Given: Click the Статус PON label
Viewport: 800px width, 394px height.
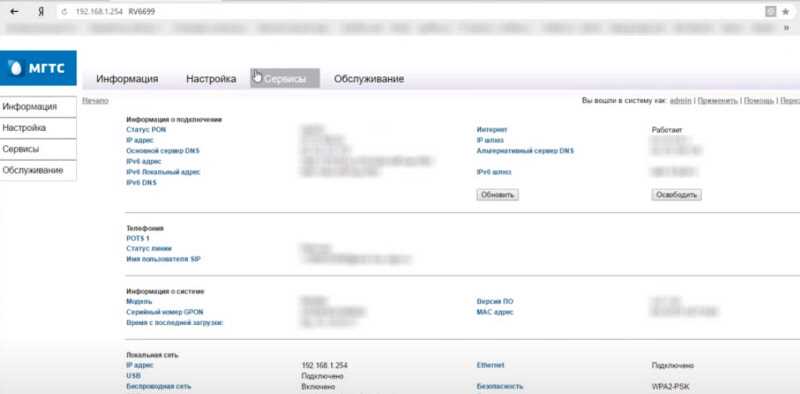Looking at the screenshot, I should pos(146,130).
